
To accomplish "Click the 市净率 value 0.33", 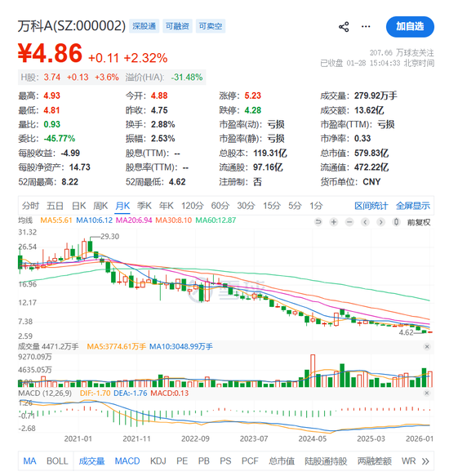I will click(x=362, y=139).
